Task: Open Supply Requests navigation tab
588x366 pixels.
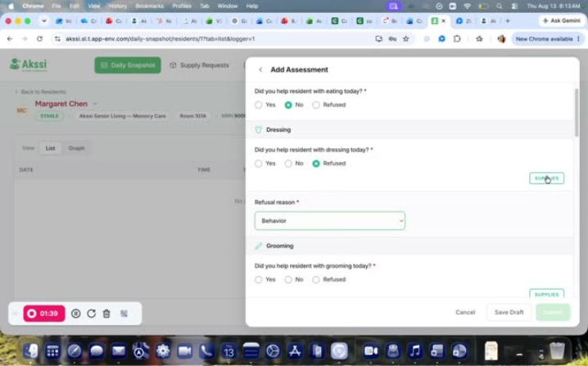Action: click(x=199, y=66)
